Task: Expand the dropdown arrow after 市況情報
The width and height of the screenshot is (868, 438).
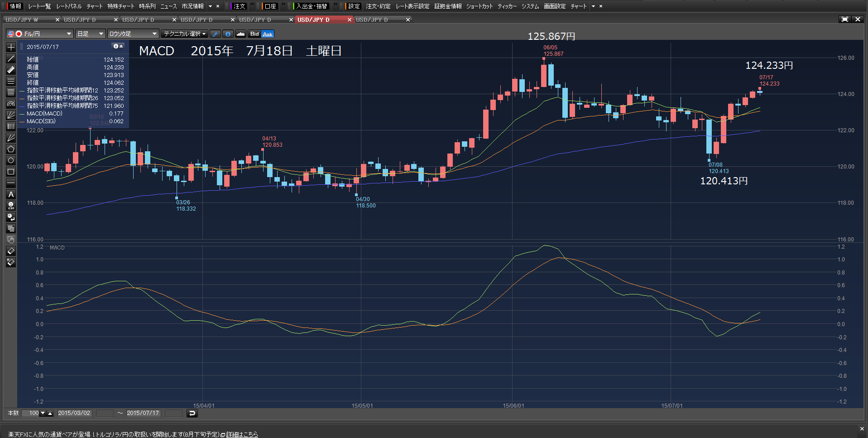Action: [x=210, y=6]
